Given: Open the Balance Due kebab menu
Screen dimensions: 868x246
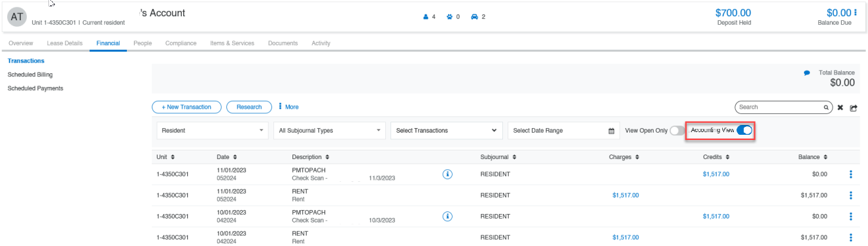Looking at the screenshot, I should [x=855, y=12].
